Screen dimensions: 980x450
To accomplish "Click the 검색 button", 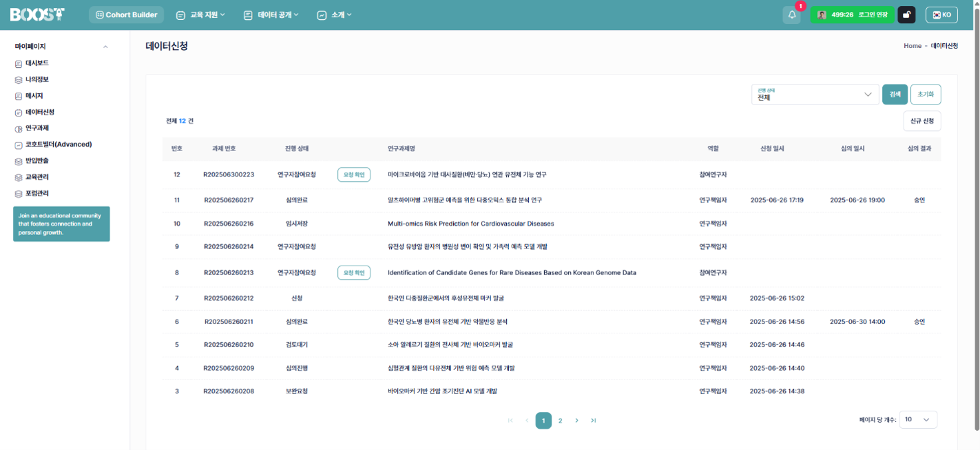I will point(895,95).
